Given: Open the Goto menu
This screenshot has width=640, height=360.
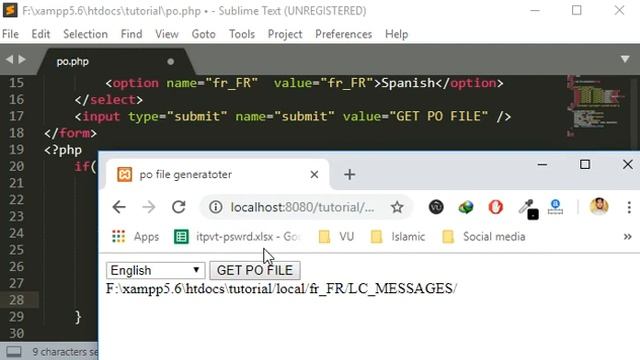Looking at the screenshot, I should tap(203, 34).
